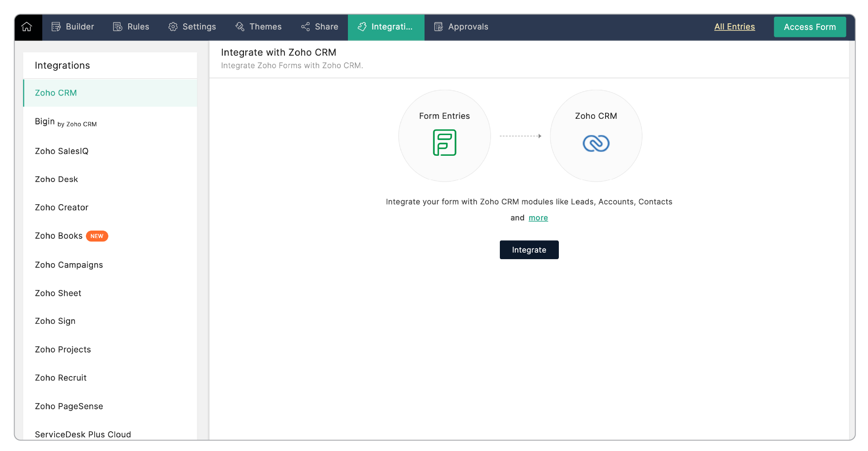Open Zoho Books integration
This screenshot has height=451, width=868.
click(110, 236)
